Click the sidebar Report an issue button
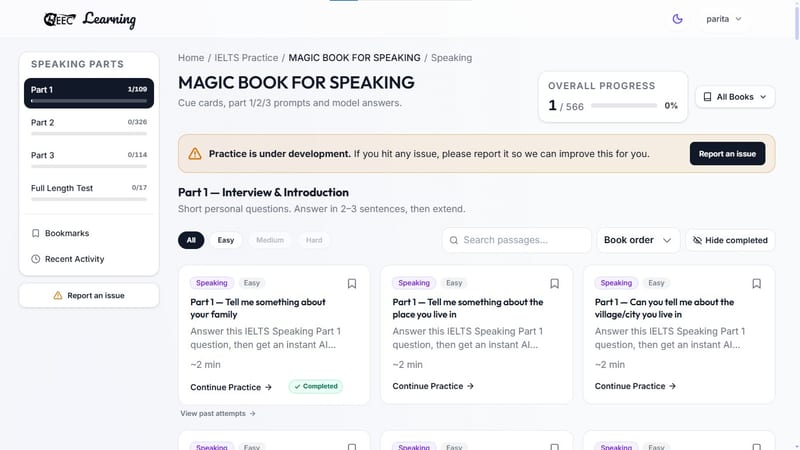 pyautogui.click(x=89, y=295)
